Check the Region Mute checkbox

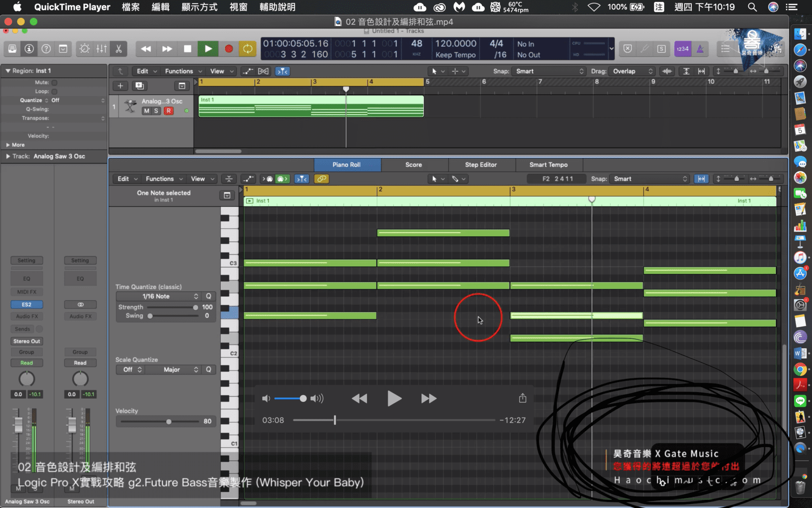click(54, 82)
